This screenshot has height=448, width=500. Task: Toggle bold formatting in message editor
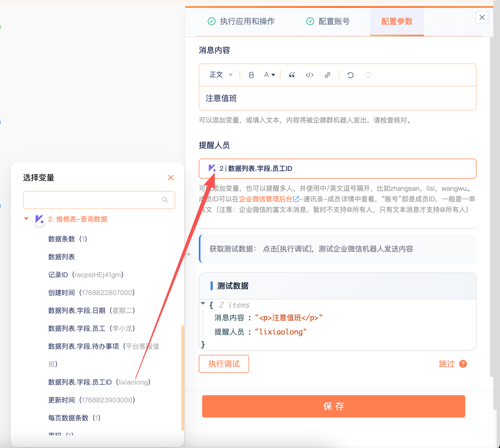pos(251,75)
